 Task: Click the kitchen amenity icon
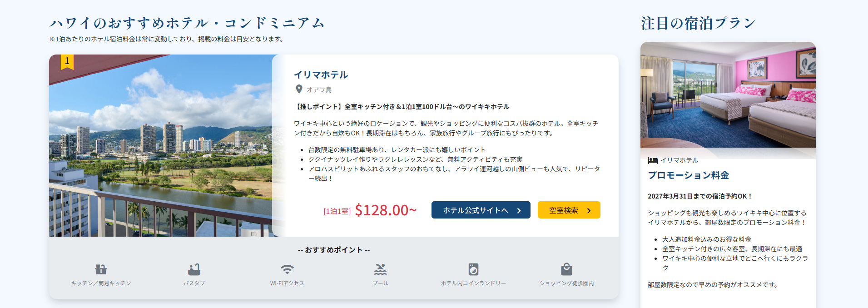pos(101,269)
